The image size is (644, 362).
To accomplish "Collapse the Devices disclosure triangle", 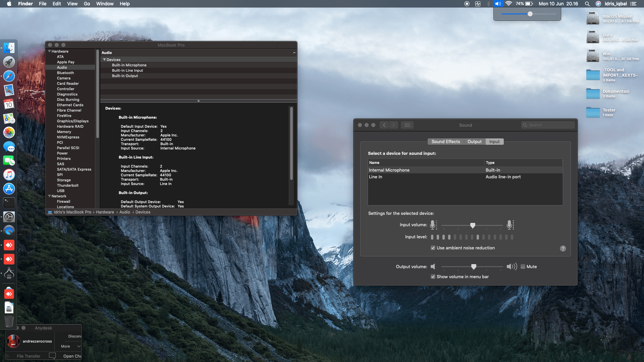I will pos(104,60).
